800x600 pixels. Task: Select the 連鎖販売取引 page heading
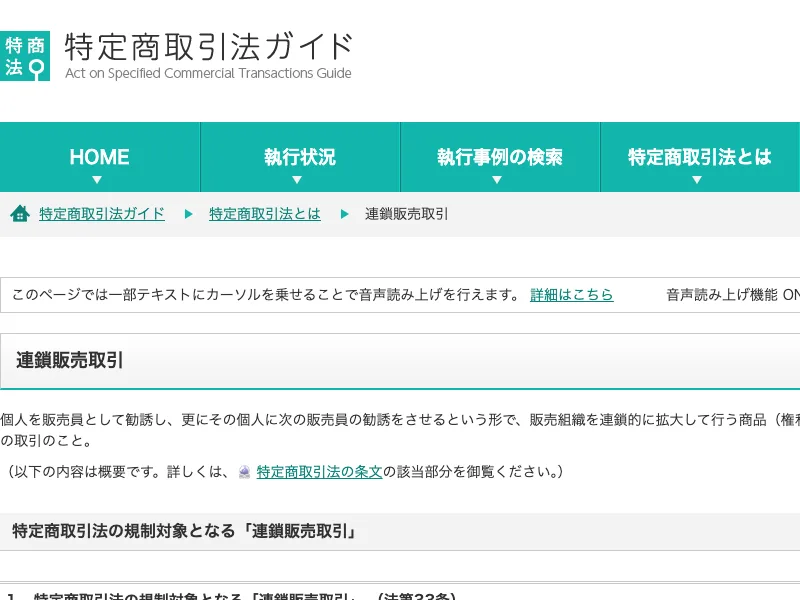(69, 360)
